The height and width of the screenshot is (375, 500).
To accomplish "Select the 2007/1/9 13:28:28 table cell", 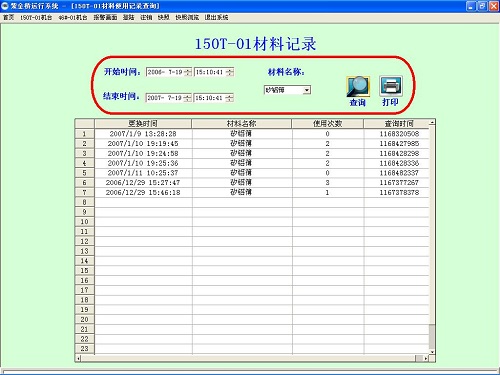I will [x=143, y=134].
